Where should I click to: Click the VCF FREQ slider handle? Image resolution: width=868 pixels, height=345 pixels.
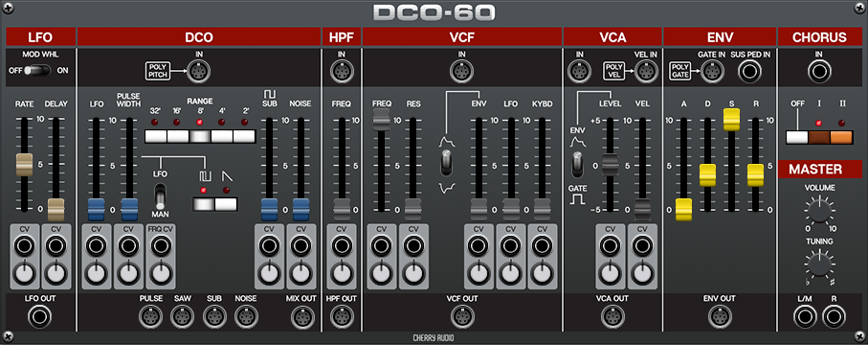coord(381,120)
